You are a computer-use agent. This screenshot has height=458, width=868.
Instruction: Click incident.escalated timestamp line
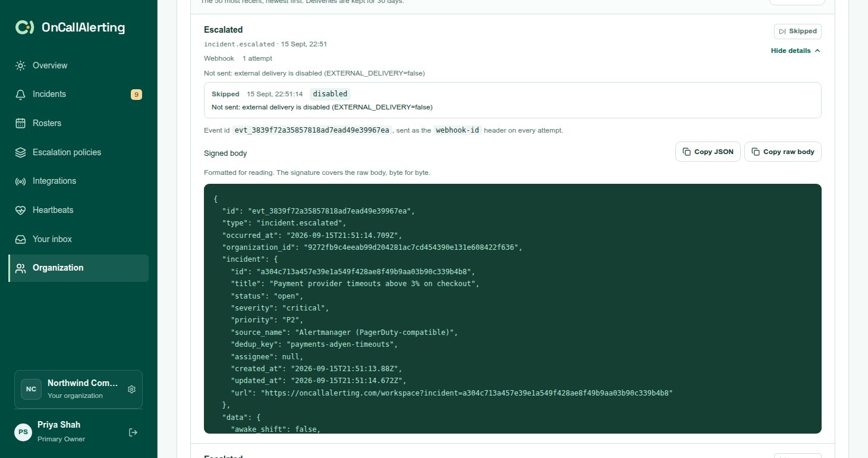point(265,44)
